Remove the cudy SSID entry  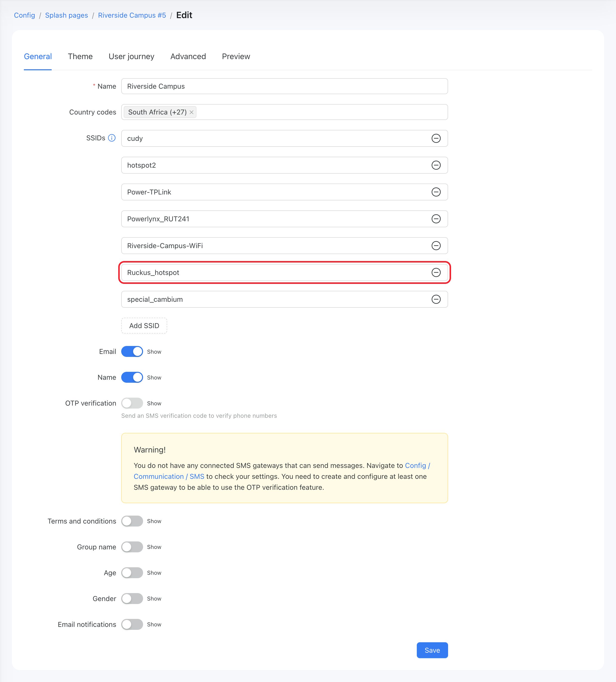tap(436, 138)
